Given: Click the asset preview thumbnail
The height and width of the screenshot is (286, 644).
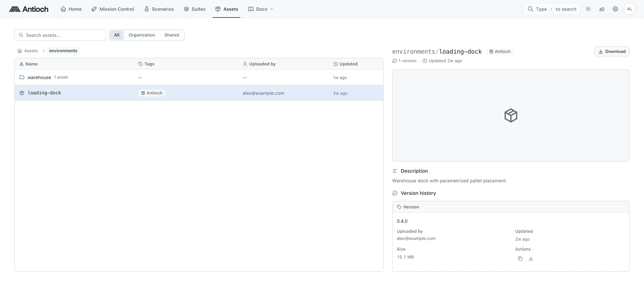Looking at the screenshot, I should (x=511, y=115).
